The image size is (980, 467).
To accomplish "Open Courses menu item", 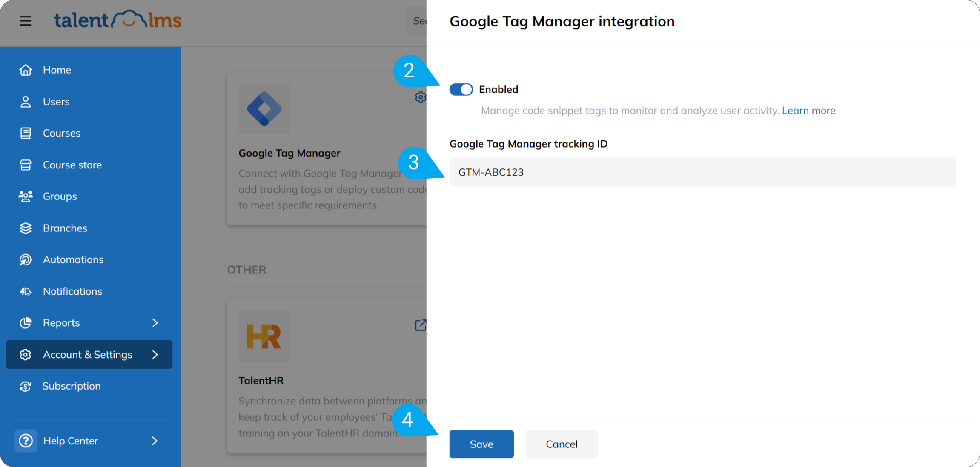I will [62, 133].
